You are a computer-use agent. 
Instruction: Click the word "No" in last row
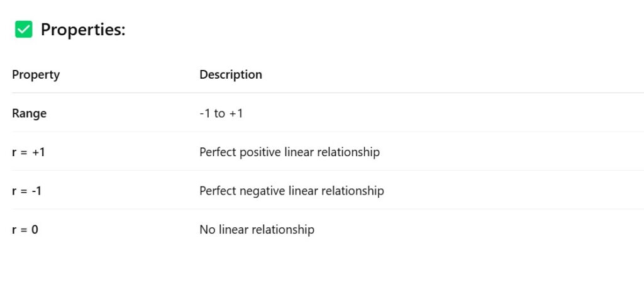[207, 230]
